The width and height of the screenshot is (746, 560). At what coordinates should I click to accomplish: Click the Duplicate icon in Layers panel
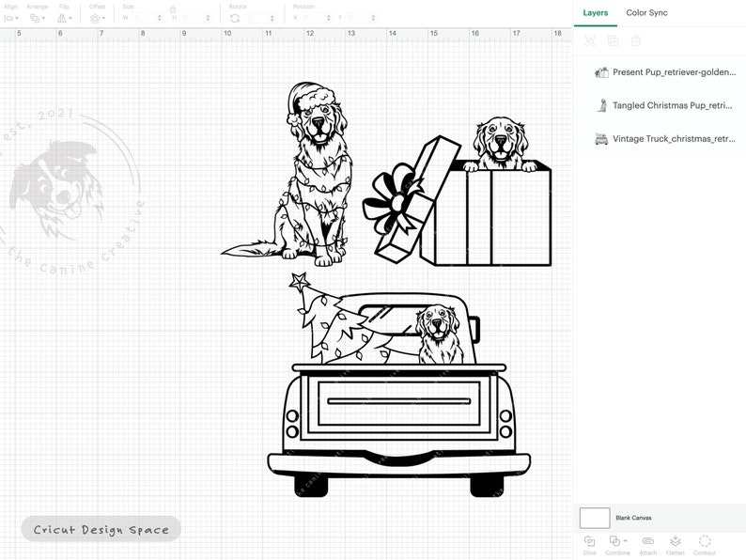pyautogui.click(x=613, y=41)
